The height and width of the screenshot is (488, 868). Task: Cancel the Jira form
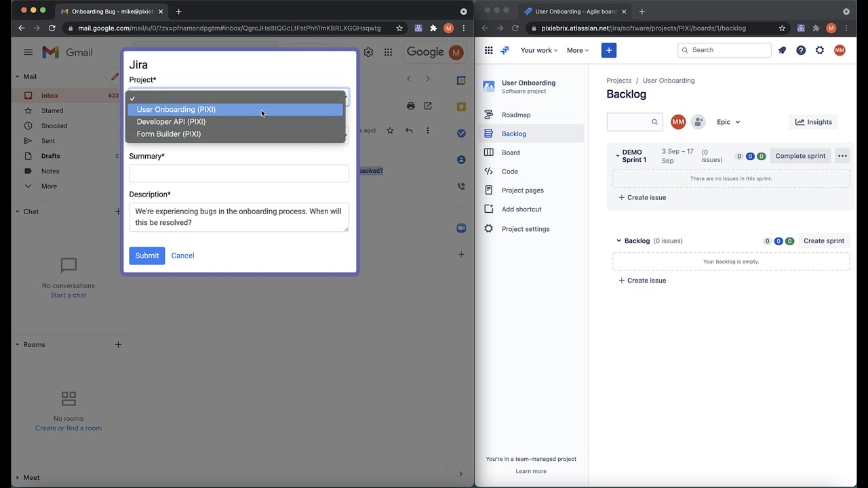coord(182,256)
